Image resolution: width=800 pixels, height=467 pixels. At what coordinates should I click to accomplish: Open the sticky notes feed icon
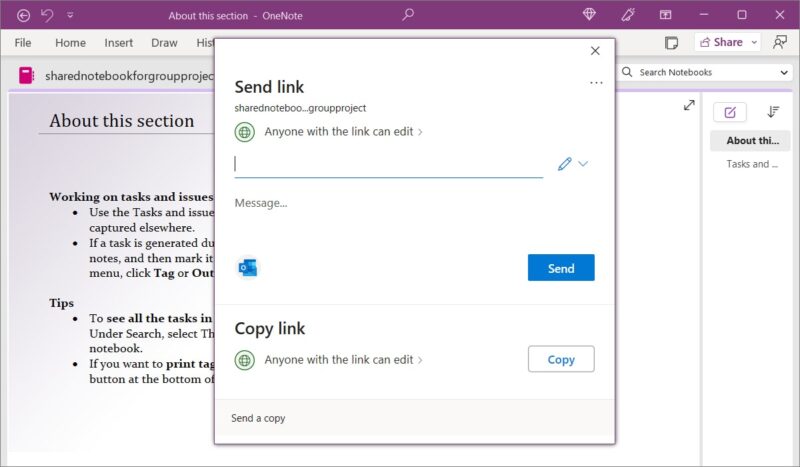click(671, 43)
